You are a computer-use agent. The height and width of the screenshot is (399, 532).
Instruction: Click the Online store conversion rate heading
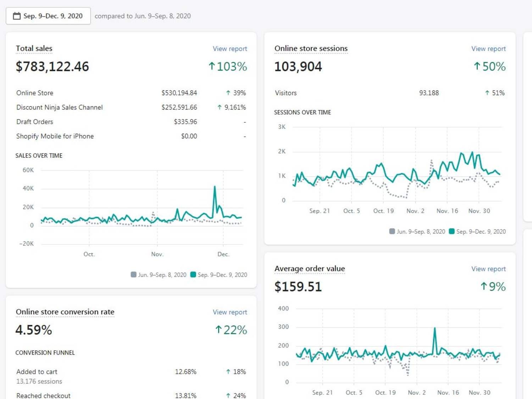[x=65, y=312]
